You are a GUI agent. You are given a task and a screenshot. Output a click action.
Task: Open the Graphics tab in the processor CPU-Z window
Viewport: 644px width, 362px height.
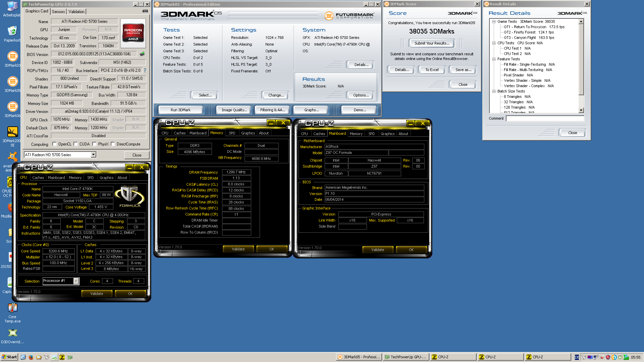click(x=106, y=178)
